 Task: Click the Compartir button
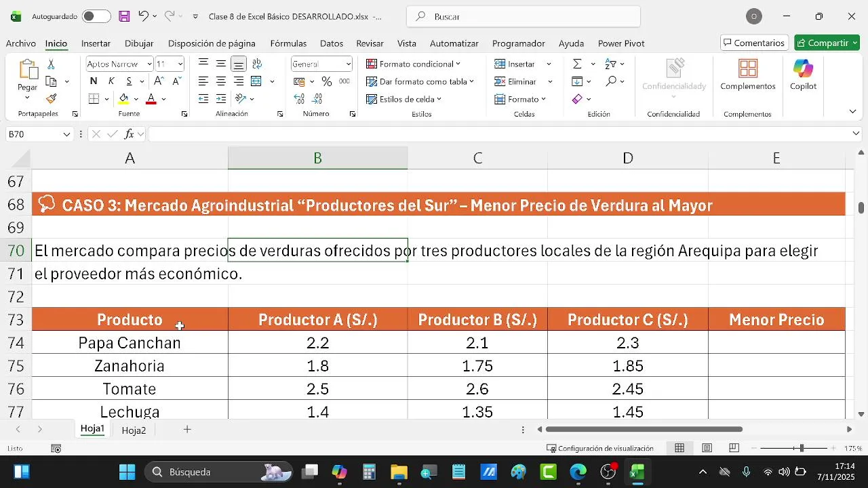point(827,43)
